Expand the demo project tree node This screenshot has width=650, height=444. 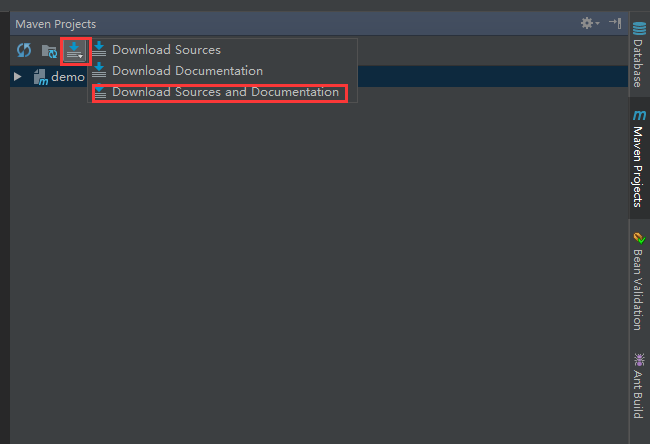pyautogui.click(x=18, y=77)
